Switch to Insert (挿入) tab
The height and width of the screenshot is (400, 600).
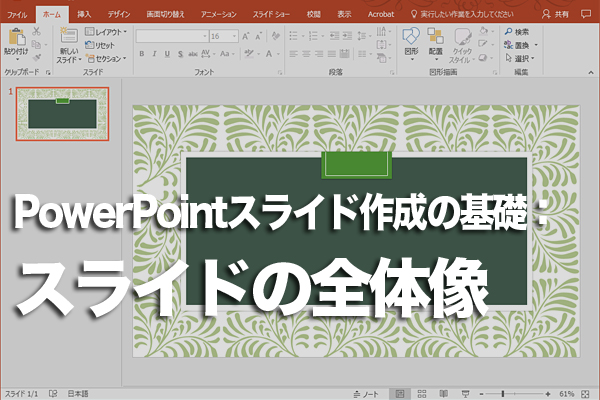tap(84, 15)
